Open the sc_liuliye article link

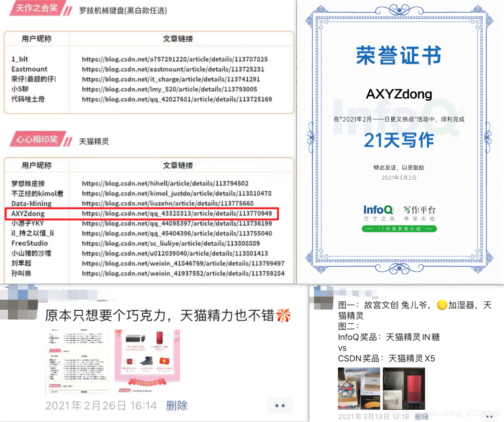coord(171,243)
